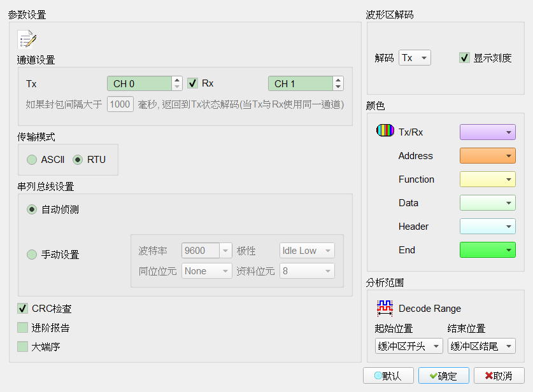Open the Function yellow color picker
This screenshot has height=392, width=533.
[x=487, y=179]
